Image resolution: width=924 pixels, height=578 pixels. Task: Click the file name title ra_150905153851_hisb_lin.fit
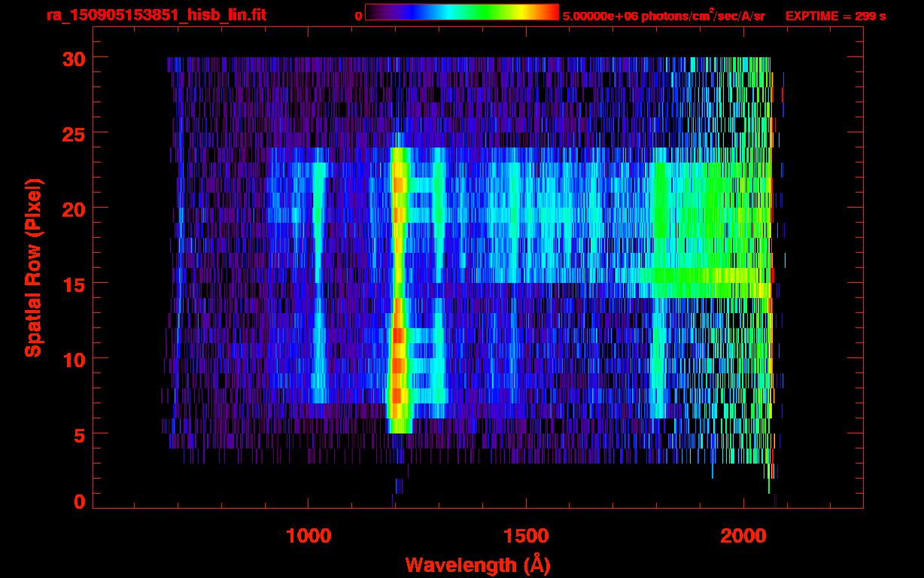(x=156, y=15)
